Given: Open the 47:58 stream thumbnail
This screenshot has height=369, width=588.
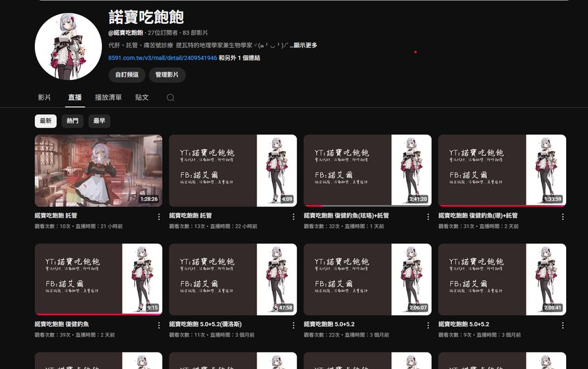Looking at the screenshot, I should point(233,279).
